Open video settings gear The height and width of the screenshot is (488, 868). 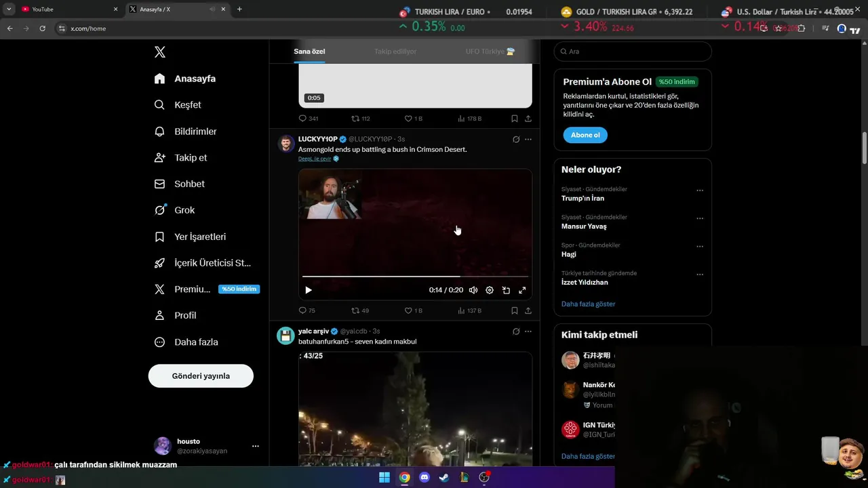pos(490,290)
